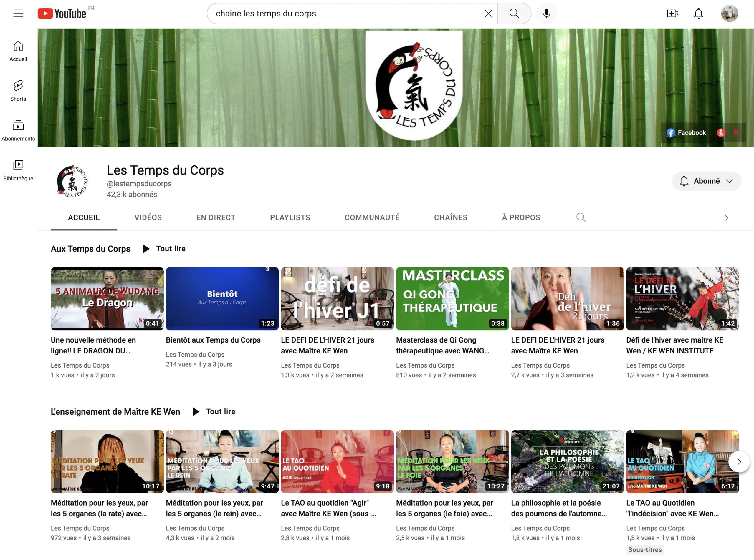Open the Masterclass Qi Gong video thumbnail
The height and width of the screenshot is (560, 754).
[x=452, y=298]
